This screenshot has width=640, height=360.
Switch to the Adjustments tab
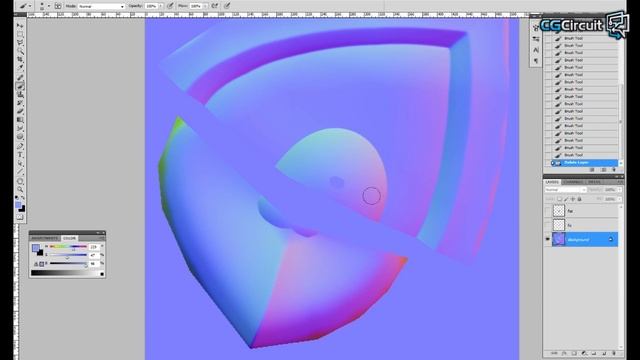coord(45,238)
